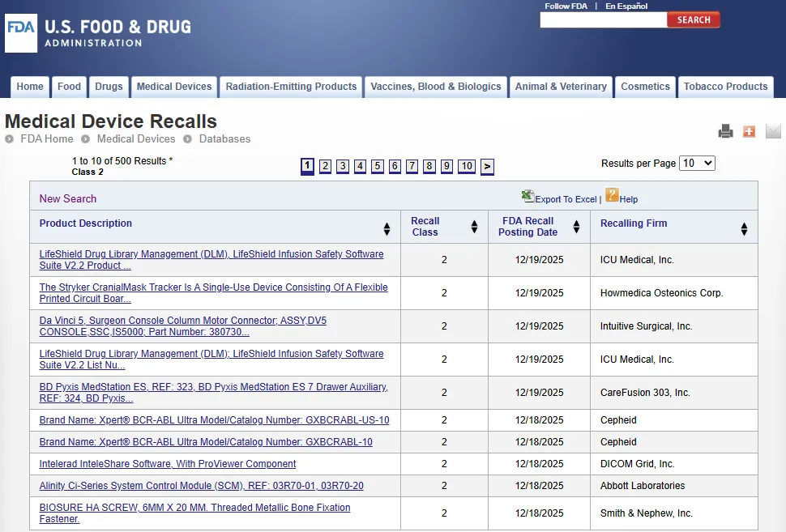Viewport: 786px width, 532px height.
Task: Switch to Vaccines, Blood & Biologics tab
Action: 436,87
